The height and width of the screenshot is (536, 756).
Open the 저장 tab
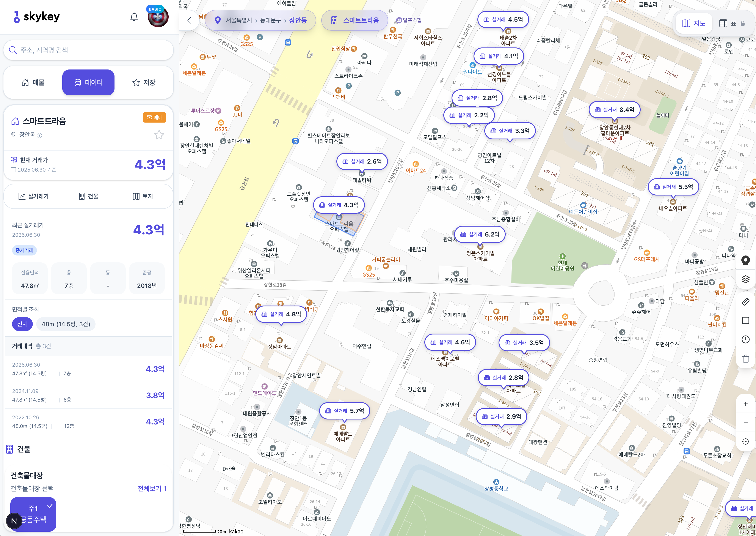144,82
